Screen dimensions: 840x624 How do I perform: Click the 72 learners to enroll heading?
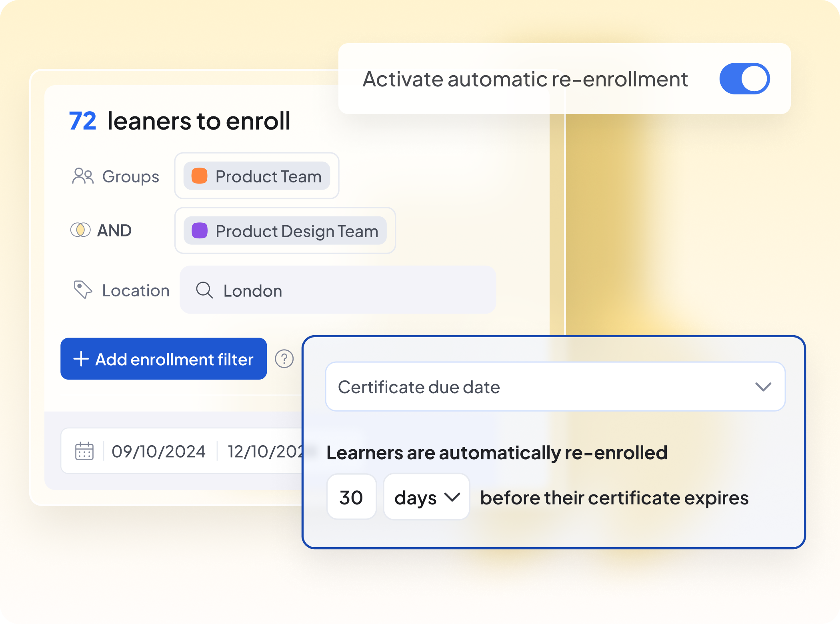click(x=180, y=121)
